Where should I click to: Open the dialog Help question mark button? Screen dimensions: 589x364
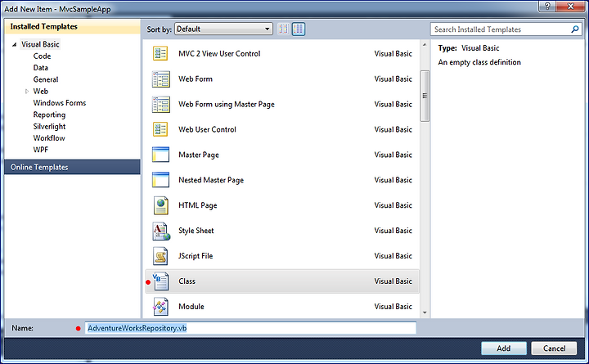point(547,6)
